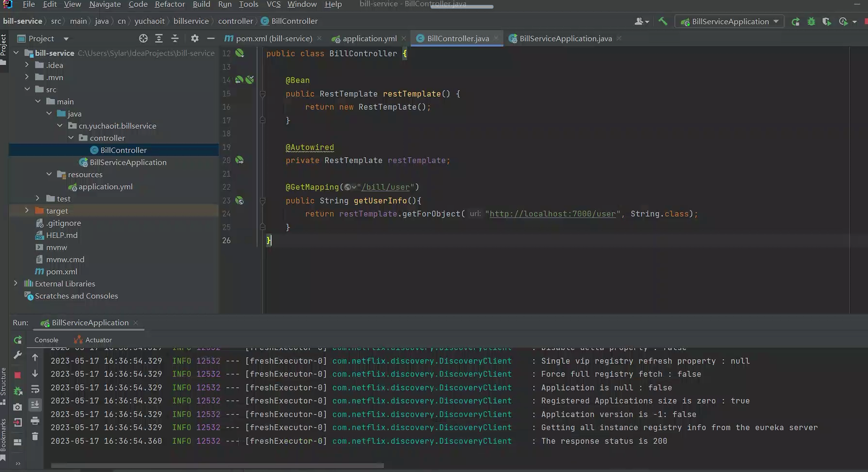
Task: Rerun BillServiceApplication in Run panel
Action: (18, 340)
